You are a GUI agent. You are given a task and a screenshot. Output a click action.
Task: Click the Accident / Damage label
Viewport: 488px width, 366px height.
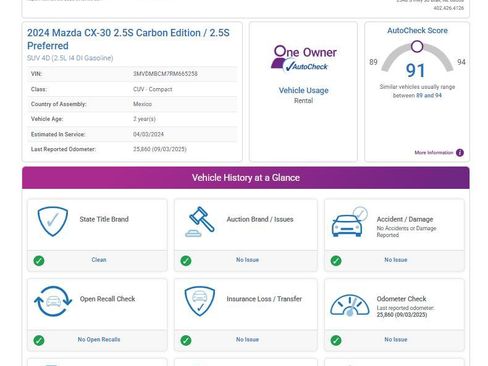[405, 219]
